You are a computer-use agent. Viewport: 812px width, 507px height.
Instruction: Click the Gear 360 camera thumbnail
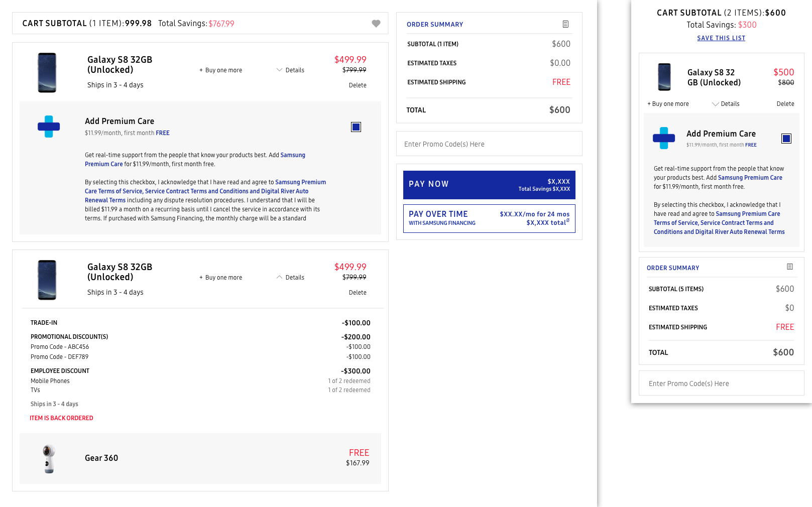pyautogui.click(x=49, y=458)
